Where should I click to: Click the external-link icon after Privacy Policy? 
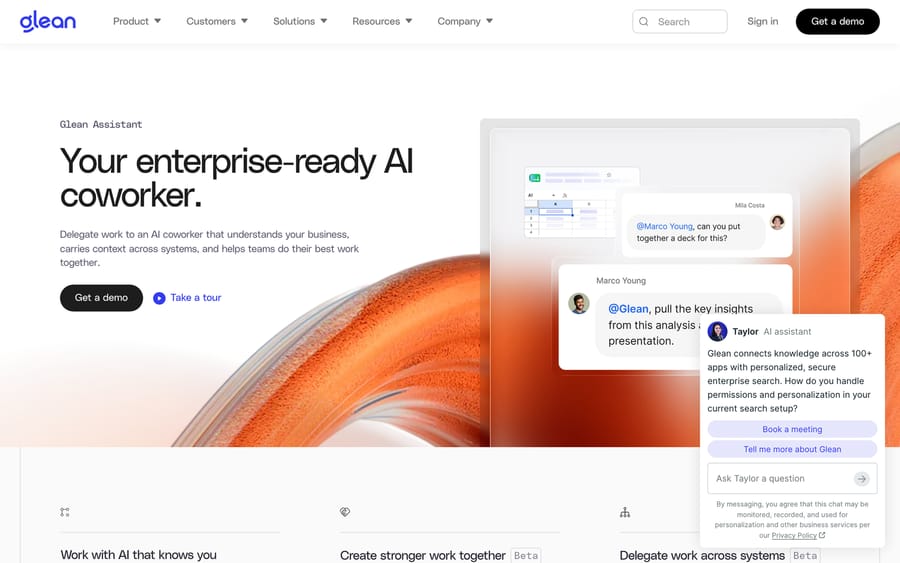click(822, 535)
